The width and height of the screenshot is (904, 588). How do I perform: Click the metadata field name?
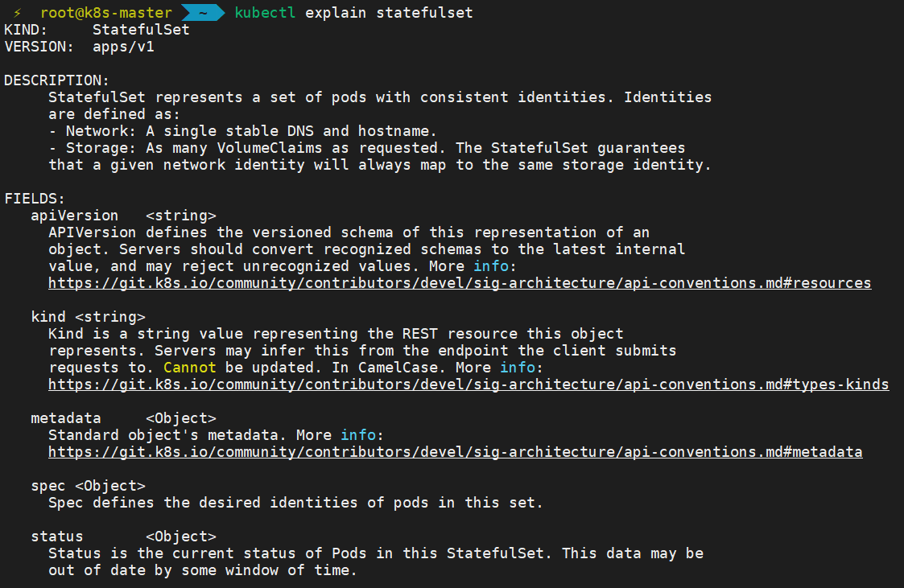(x=66, y=418)
